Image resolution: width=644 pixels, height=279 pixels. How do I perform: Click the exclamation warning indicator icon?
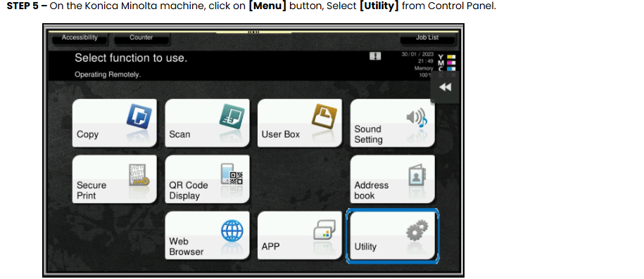coord(375,56)
